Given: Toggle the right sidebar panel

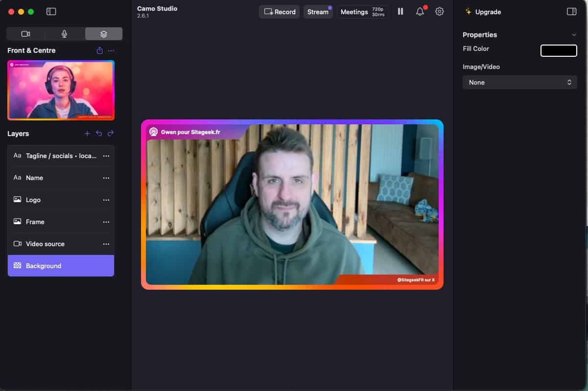Looking at the screenshot, I should pyautogui.click(x=571, y=12).
